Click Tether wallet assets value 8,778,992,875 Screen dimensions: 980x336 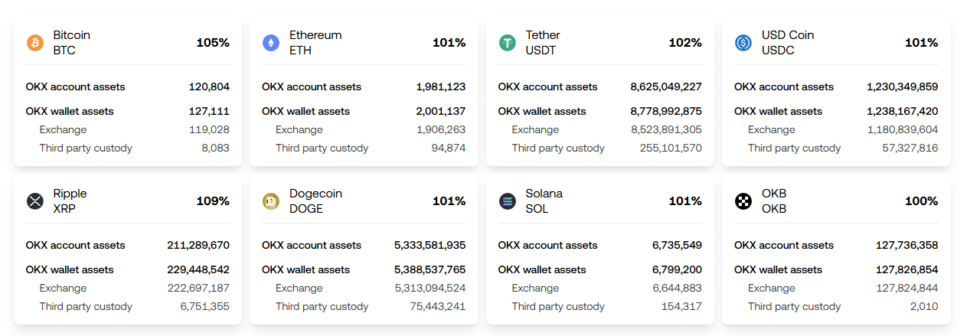point(666,112)
